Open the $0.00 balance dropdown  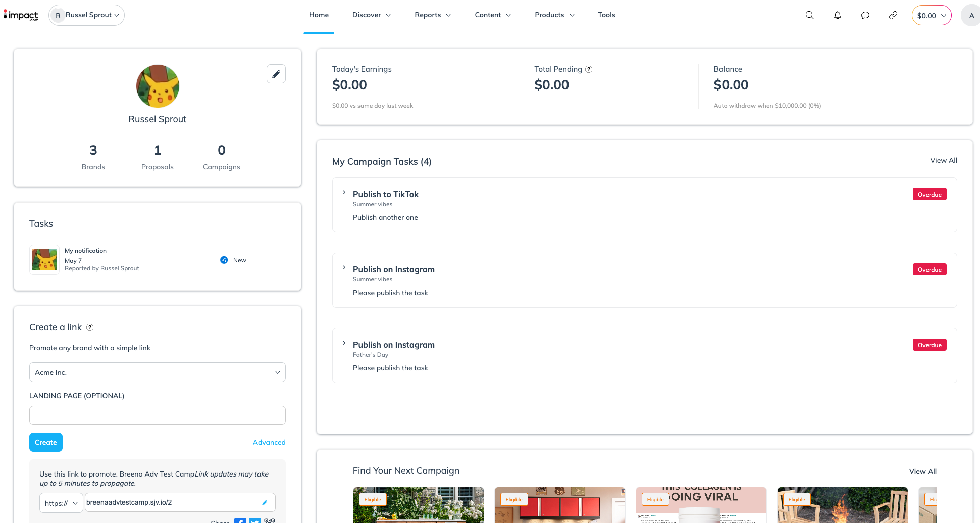[x=931, y=15]
